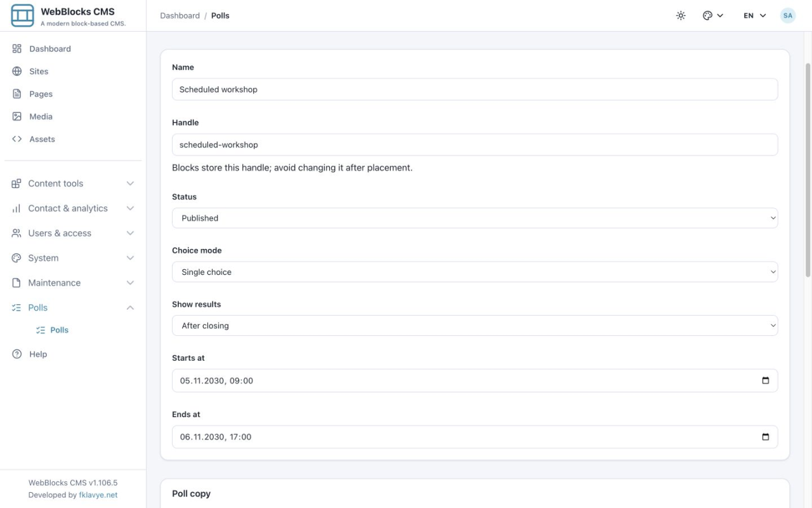Click the SA user avatar
The height and width of the screenshot is (508, 812).
click(x=788, y=16)
